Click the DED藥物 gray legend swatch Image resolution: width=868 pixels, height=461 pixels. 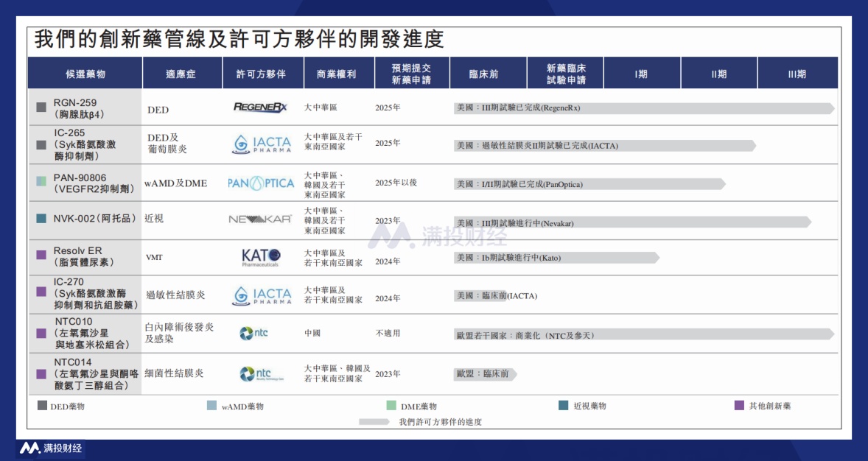coord(42,406)
